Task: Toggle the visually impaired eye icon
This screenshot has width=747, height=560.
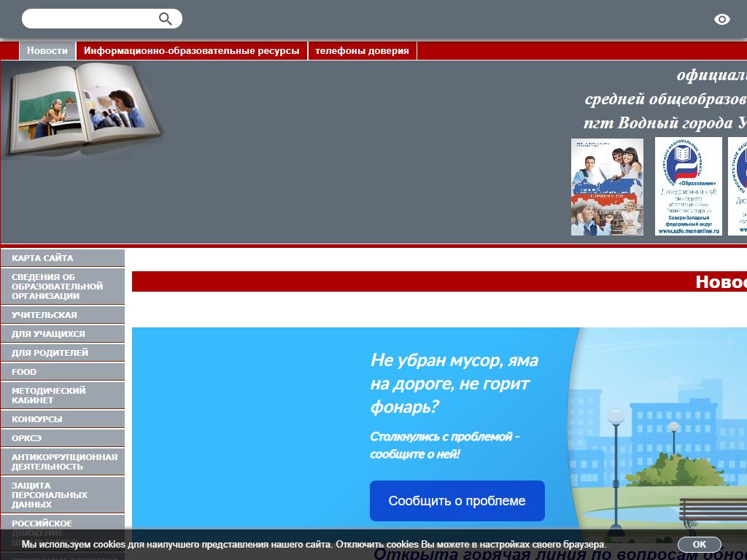Action: click(x=721, y=20)
